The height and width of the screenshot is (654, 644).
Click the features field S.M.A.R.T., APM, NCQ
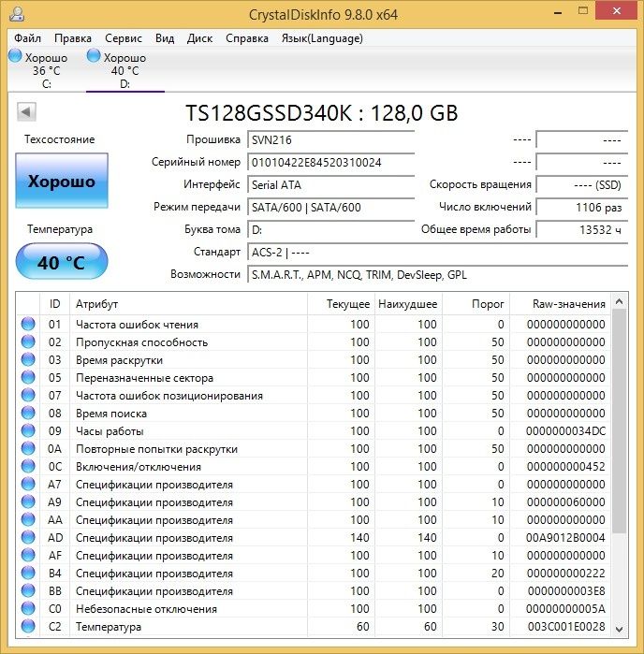[x=437, y=275]
